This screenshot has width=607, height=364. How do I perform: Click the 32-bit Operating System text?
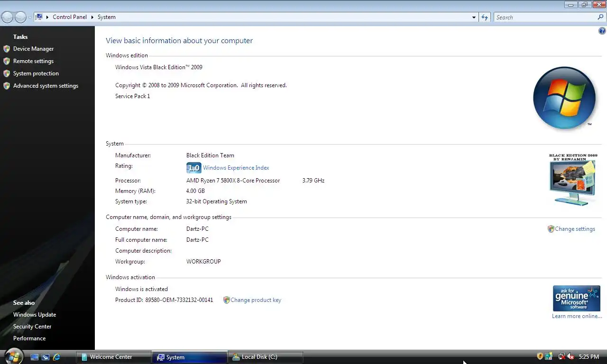[x=216, y=201]
